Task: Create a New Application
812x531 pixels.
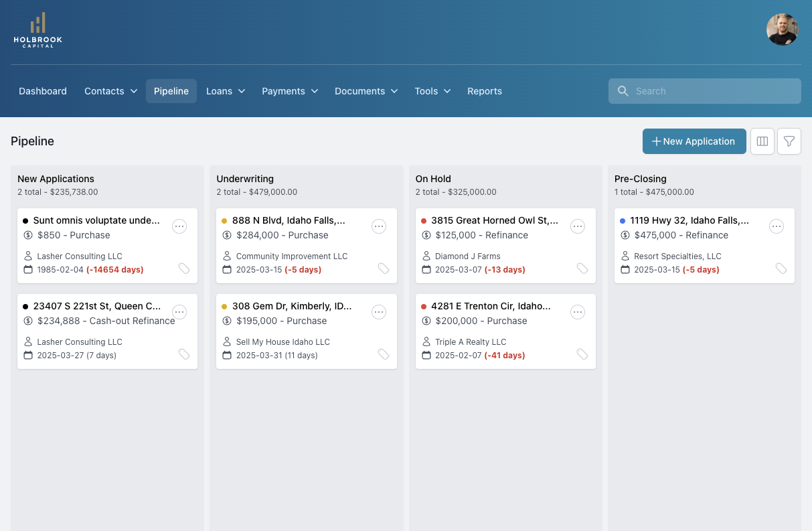Action: [x=694, y=141]
